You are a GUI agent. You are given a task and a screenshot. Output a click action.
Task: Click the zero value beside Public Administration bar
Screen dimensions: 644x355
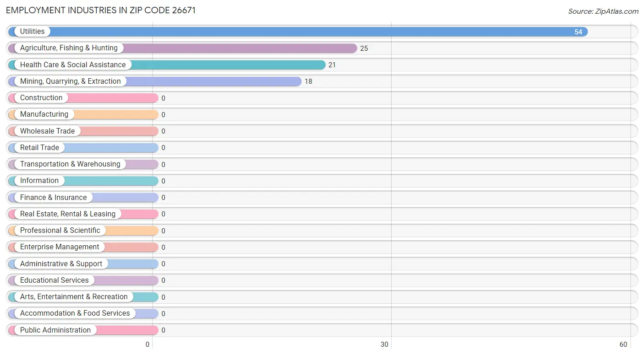pyautogui.click(x=163, y=330)
